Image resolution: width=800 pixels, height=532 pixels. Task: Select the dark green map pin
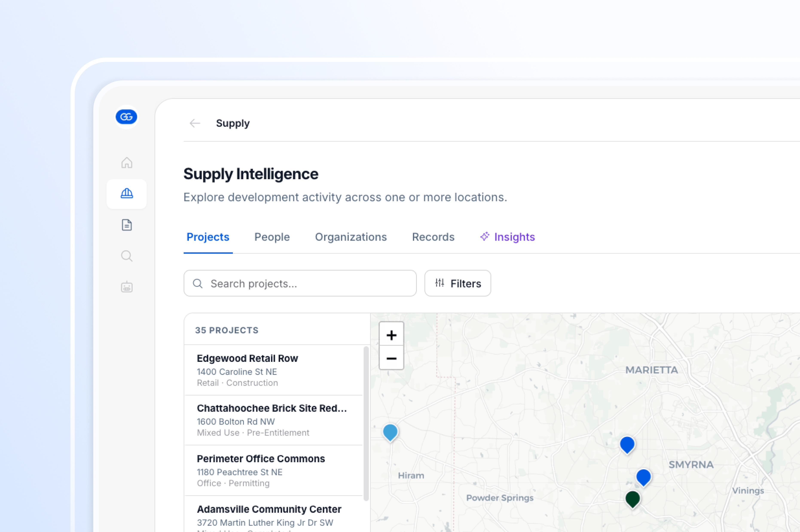tap(632, 499)
